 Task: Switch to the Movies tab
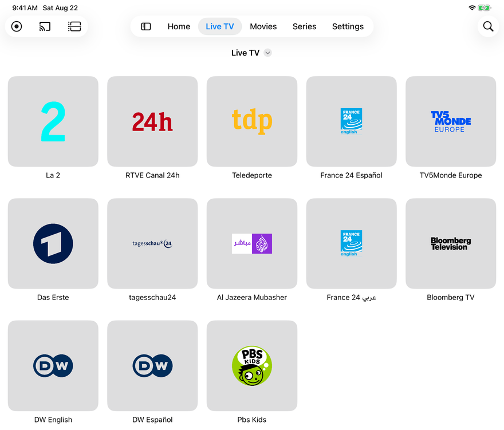point(263,26)
